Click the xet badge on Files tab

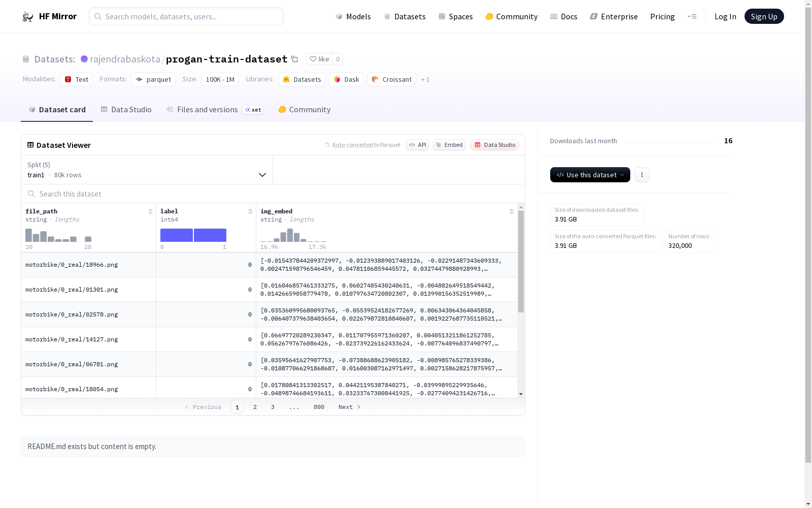[x=253, y=110]
